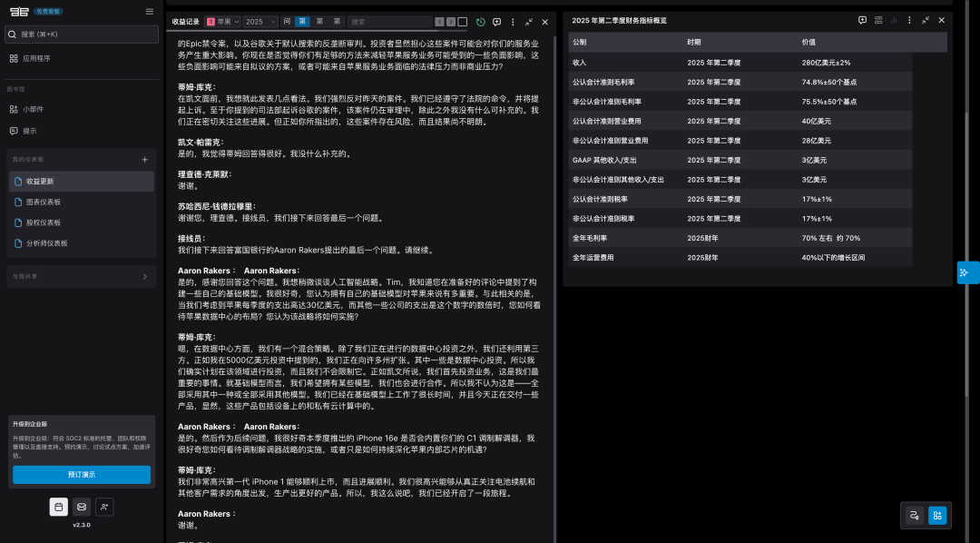The width and height of the screenshot is (980, 543).
Task: Click the invite teammate icon at bottom left
Action: coord(104,507)
